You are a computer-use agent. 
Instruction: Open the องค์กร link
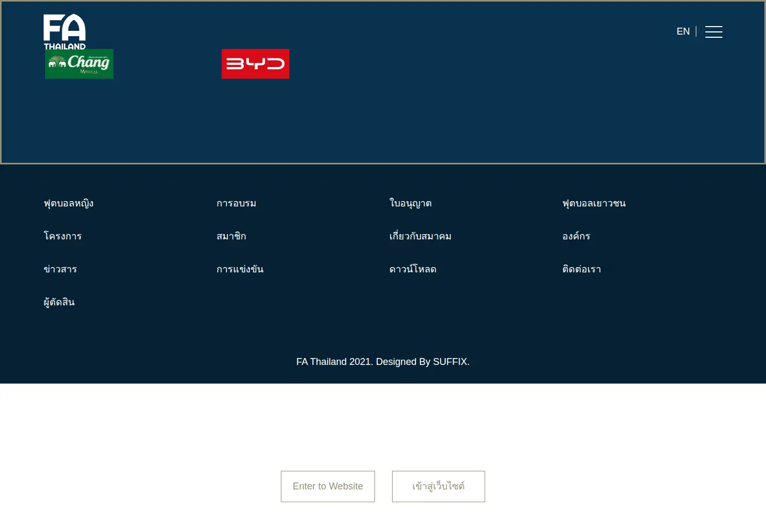pos(576,236)
